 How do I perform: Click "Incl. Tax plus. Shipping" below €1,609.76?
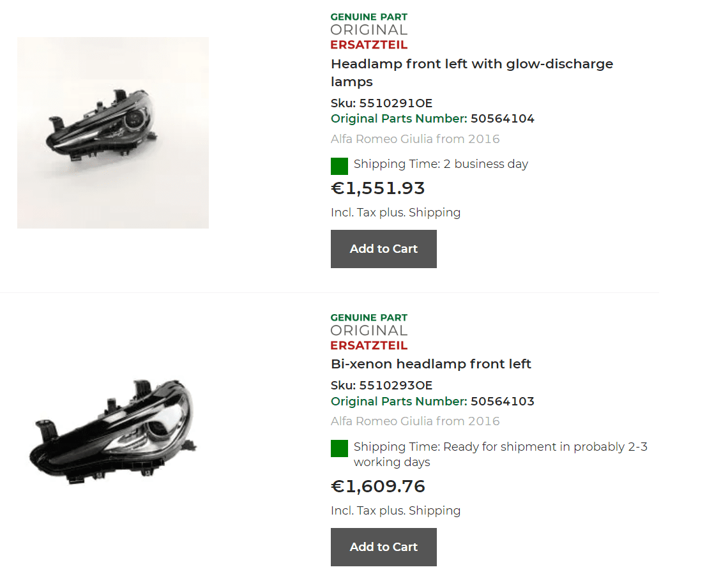pos(395,511)
